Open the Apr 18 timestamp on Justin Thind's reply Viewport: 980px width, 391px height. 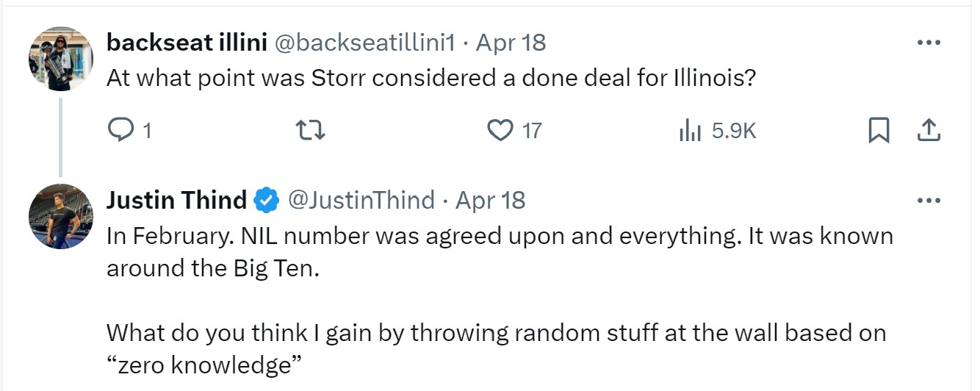click(491, 200)
